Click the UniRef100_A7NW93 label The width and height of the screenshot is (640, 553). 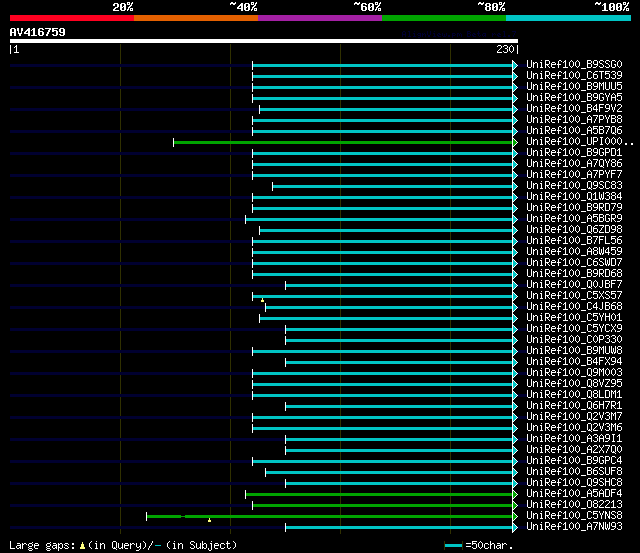[574, 527]
